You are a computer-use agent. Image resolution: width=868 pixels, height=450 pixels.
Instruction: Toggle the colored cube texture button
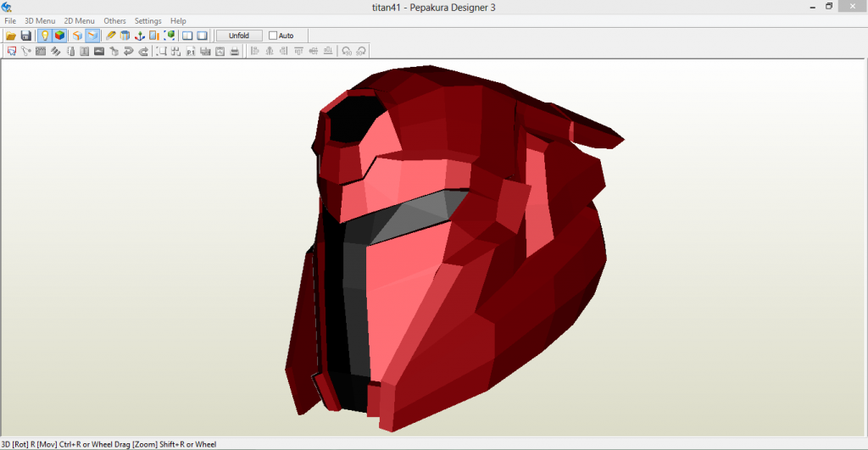pos(59,36)
